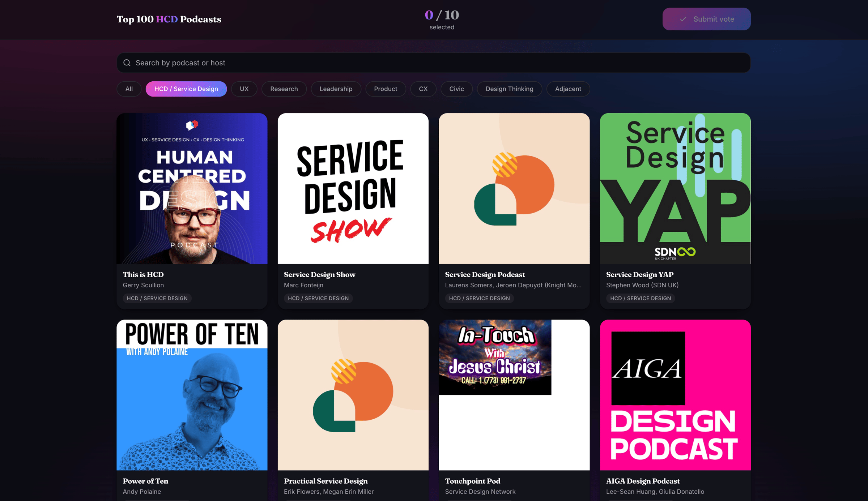Click the category tag under Service Design Show
Screen dimensions: 868x501
click(x=318, y=298)
